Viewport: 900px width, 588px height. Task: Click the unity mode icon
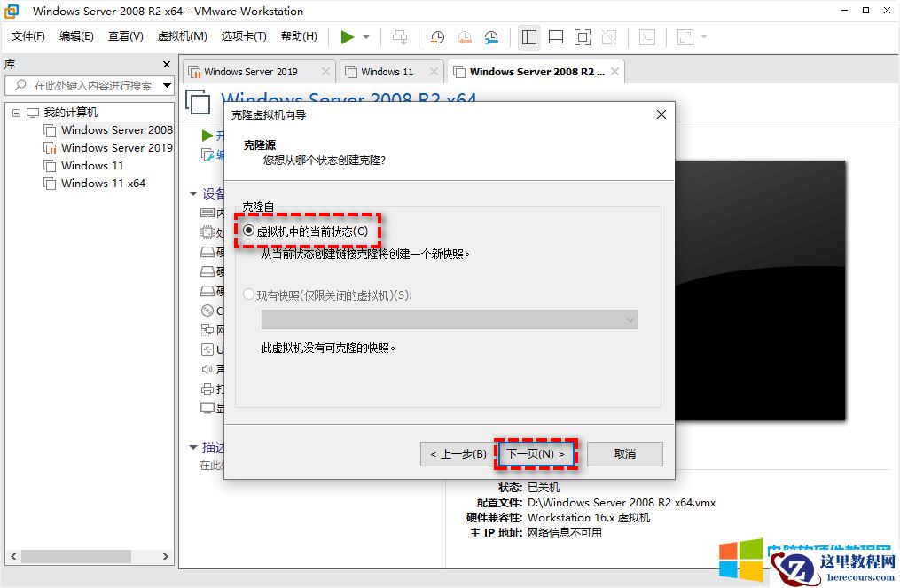click(609, 37)
